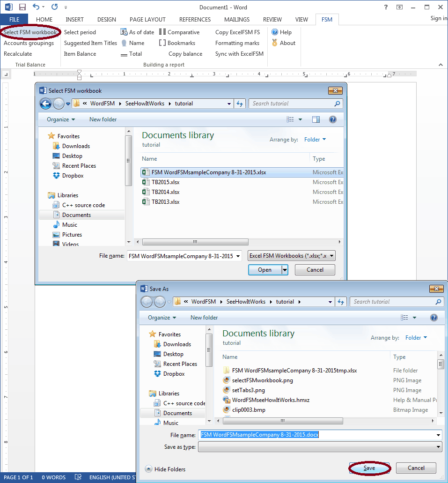Screen dimensions: 448x483
Task: Open the help icon in Save As dialog
Action: click(434, 318)
